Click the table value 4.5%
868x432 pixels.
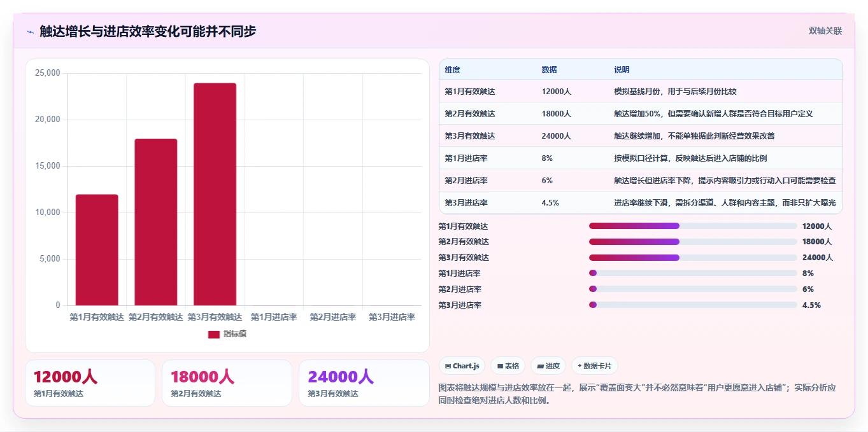click(550, 203)
